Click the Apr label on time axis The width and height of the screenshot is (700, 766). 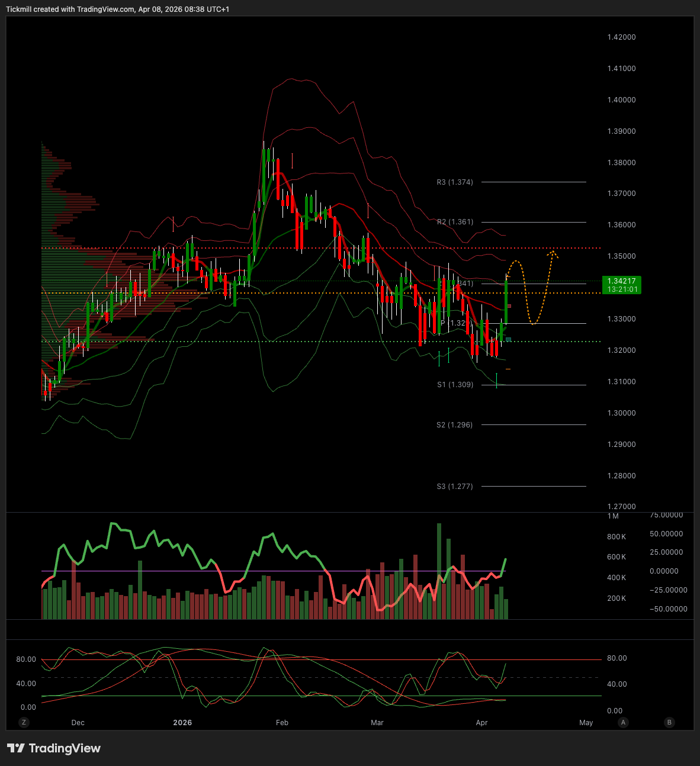(x=481, y=723)
